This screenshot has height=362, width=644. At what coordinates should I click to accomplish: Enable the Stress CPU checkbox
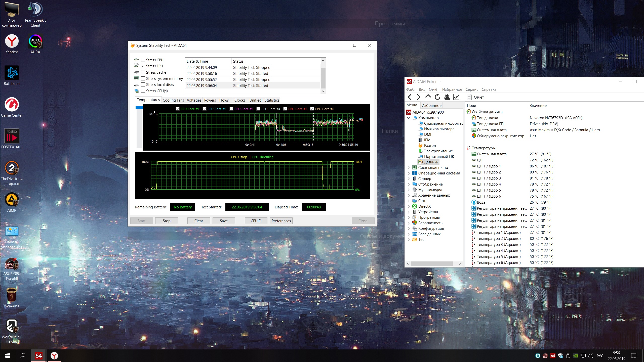pyautogui.click(x=143, y=60)
